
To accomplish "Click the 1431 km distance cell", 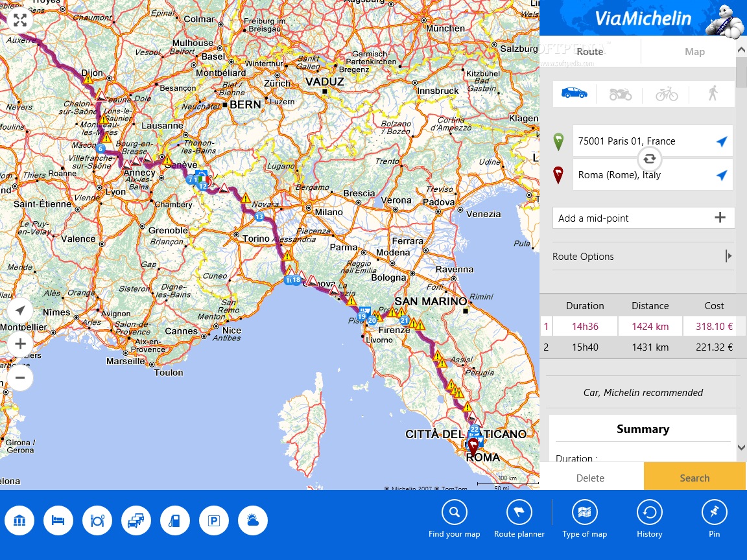I will 650,347.
